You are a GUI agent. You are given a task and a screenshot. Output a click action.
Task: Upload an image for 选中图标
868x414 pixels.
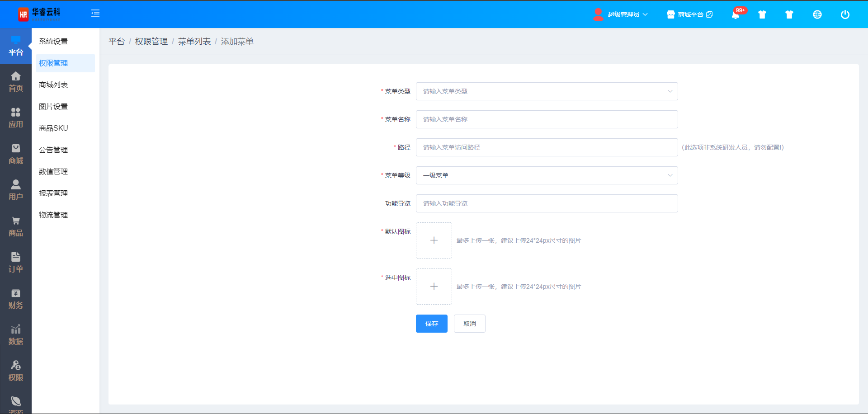click(x=434, y=287)
